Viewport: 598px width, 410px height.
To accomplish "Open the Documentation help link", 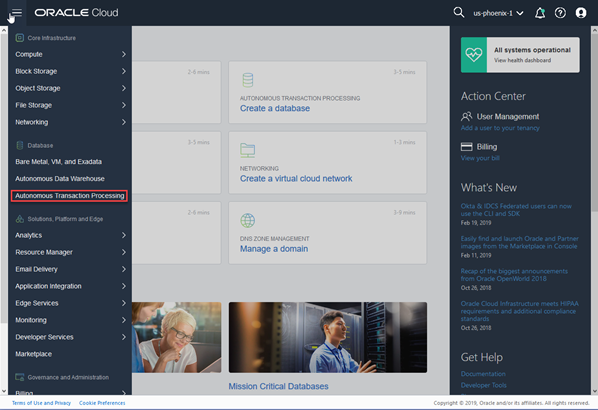I will [483, 374].
